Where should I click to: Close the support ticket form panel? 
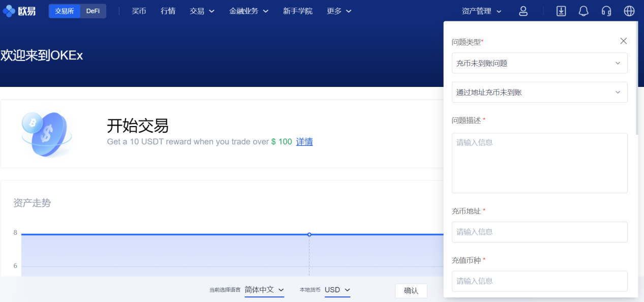click(x=624, y=41)
